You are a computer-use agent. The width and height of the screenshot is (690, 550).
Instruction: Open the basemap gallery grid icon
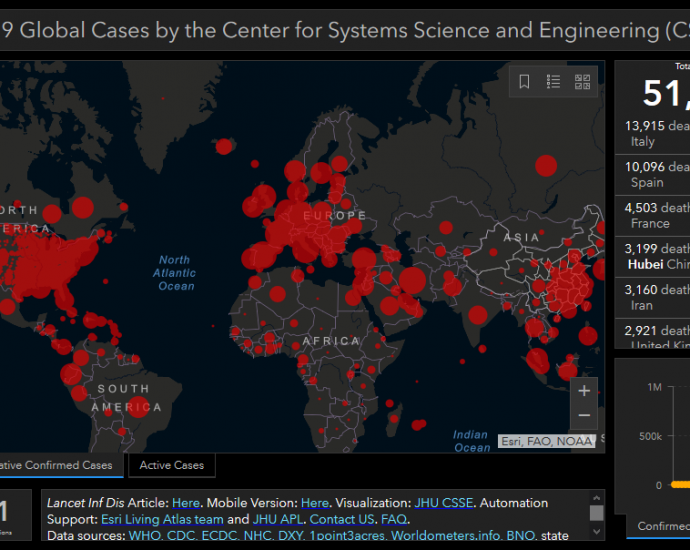click(582, 82)
